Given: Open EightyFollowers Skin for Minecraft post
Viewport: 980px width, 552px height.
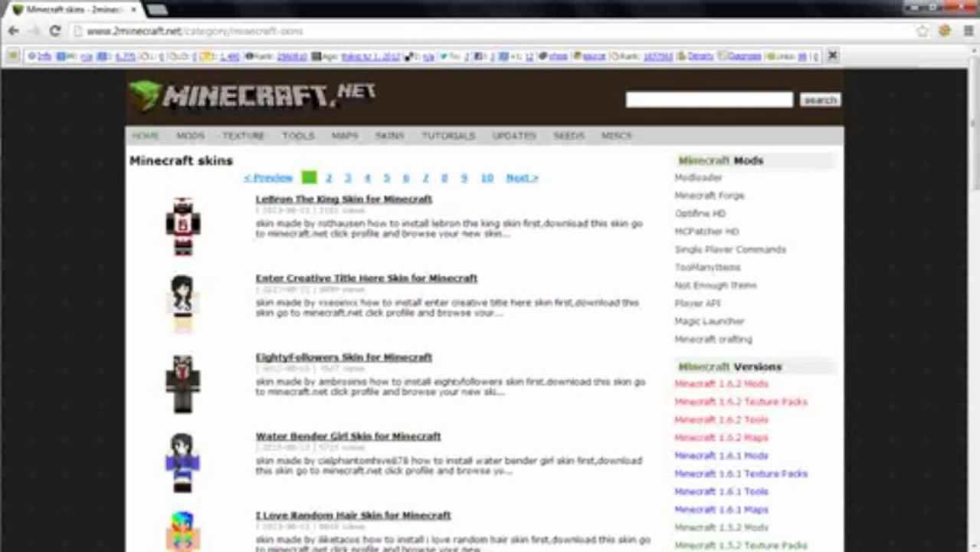Looking at the screenshot, I should pos(344,357).
